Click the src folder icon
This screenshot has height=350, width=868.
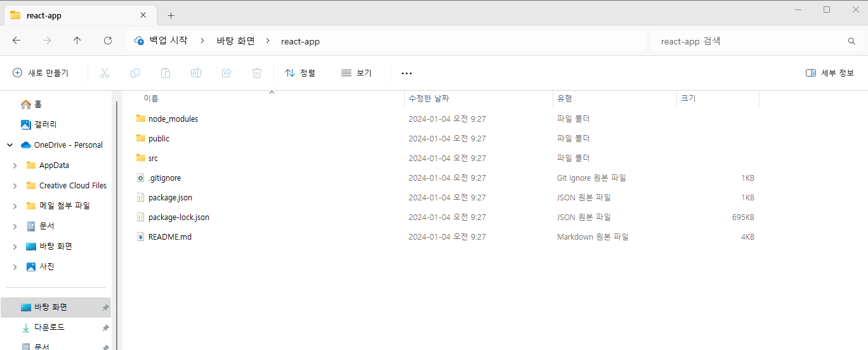[141, 158]
